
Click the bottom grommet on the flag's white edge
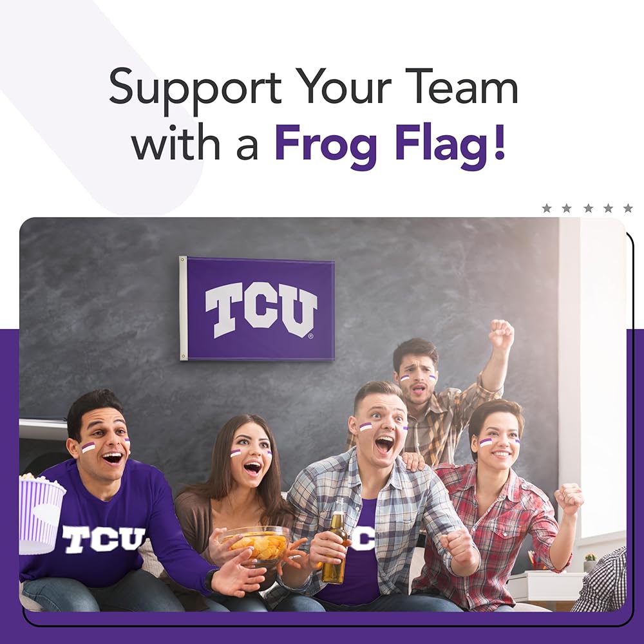click(x=183, y=357)
